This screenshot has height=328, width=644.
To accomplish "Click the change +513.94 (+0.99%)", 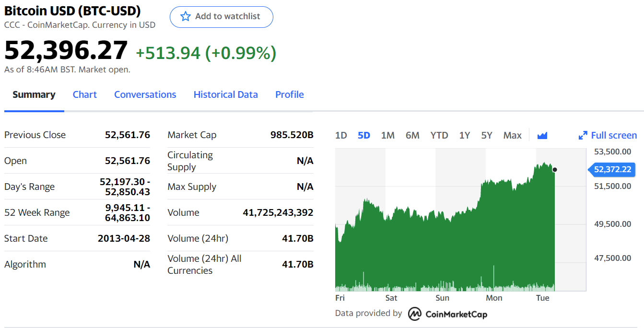I will click(206, 53).
